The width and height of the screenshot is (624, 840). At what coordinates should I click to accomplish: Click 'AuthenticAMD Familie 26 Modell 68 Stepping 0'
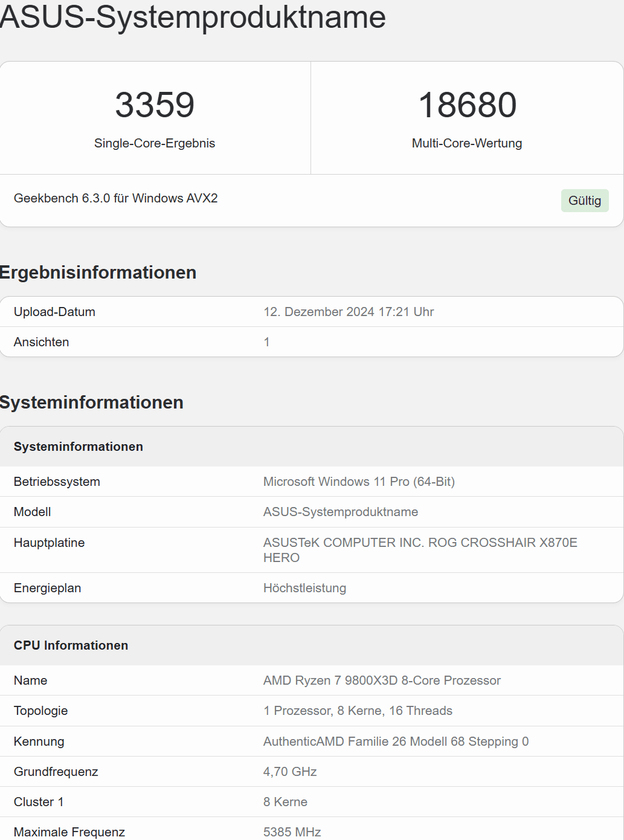pyautogui.click(x=396, y=741)
